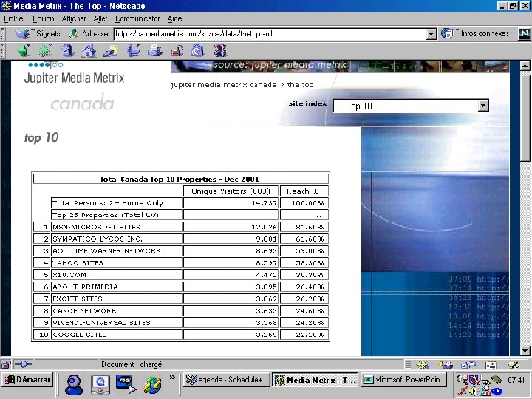The width and height of the screenshot is (532, 399).
Task: Click the My Netscape guide icon
Action: [133, 51]
